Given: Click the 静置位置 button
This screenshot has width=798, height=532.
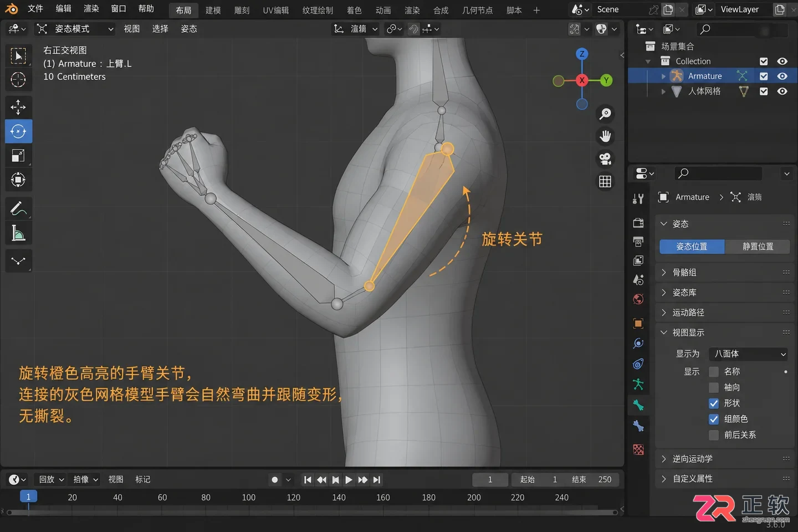Looking at the screenshot, I should (x=758, y=247).
